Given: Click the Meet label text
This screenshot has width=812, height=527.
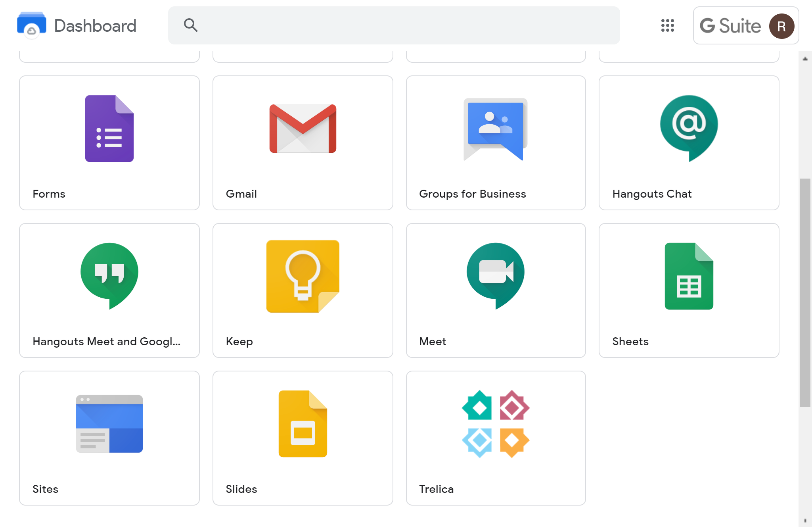Looking at the screenshot, I should [x=433, y=341].
